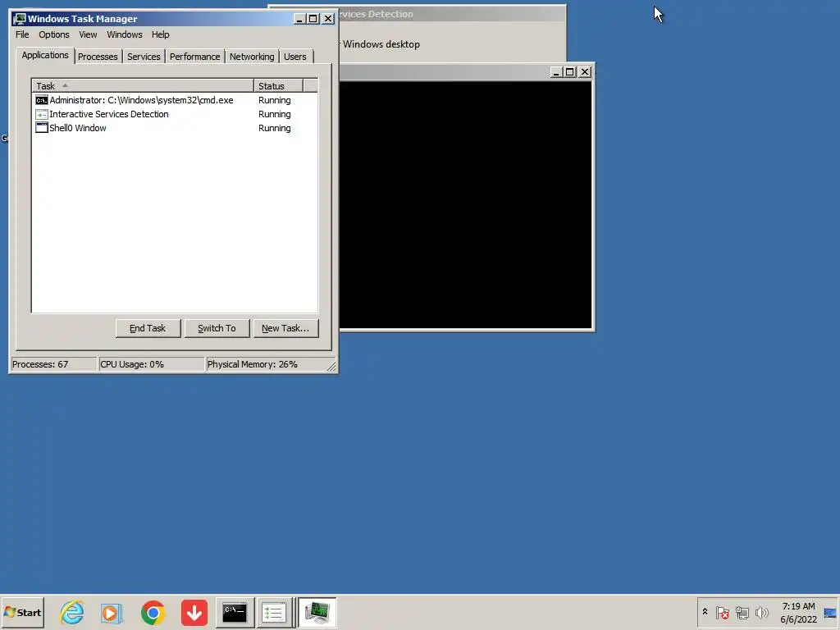Open Google Chrome from the taskbar
Screen dimensions: 840x630
point(153,612)
